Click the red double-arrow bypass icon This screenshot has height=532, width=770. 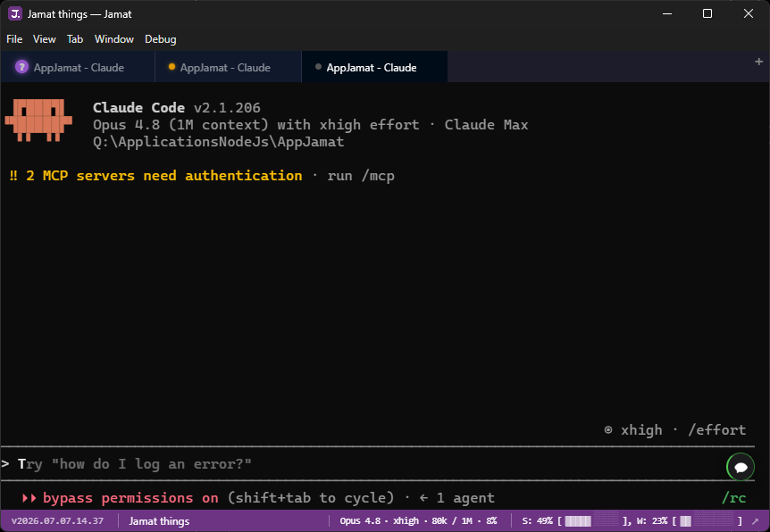[29, 498]
